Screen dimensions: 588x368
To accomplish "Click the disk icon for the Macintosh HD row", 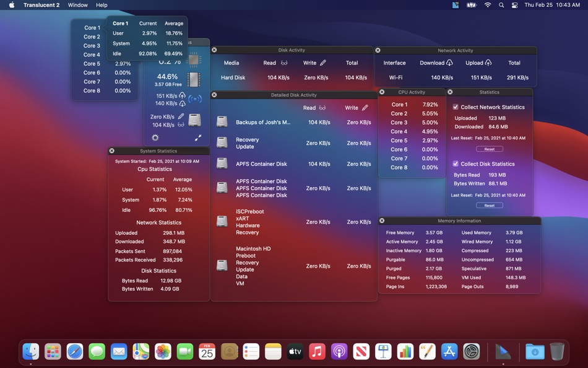I will click(222, 266).
